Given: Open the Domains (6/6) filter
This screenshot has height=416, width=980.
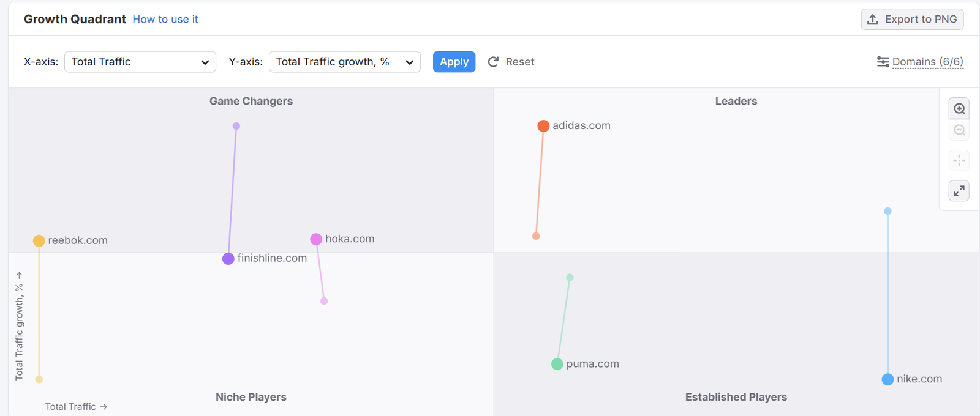Looking at the screenshot, I should tap(927, 62).
